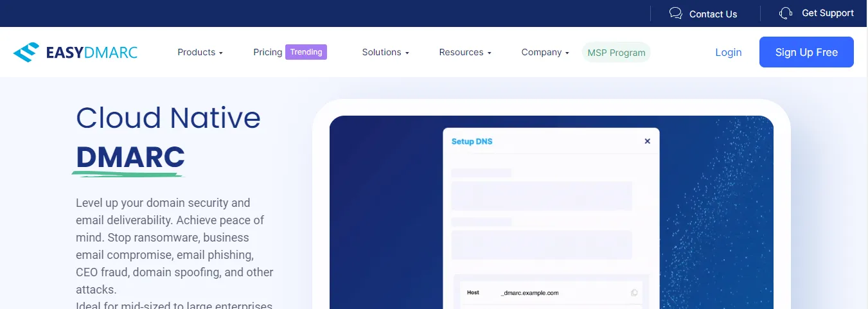Screen dimensions: 868x309
Task: Click the _dmarc.example.com host text
Action: click(x=530, y=293)
